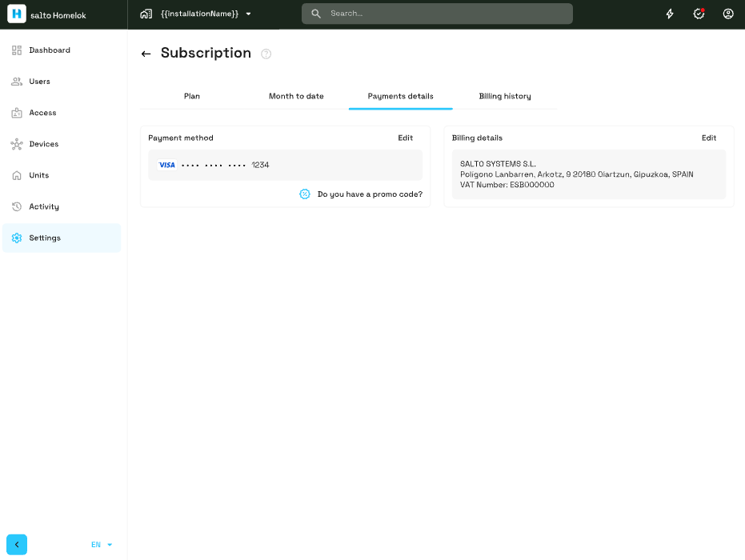Open the notifications icon with red dot
Image resolution: width=745 pixels, height=560 pixels.
(x=699, y=14)
